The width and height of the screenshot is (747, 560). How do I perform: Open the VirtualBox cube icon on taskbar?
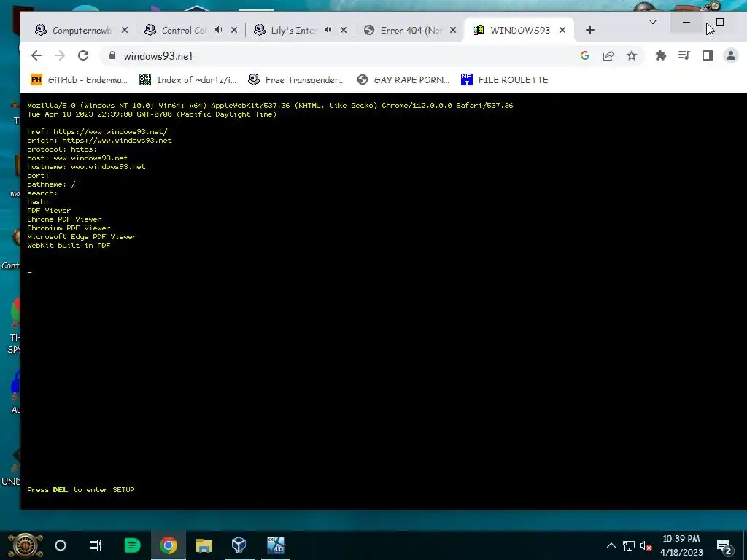239,545
